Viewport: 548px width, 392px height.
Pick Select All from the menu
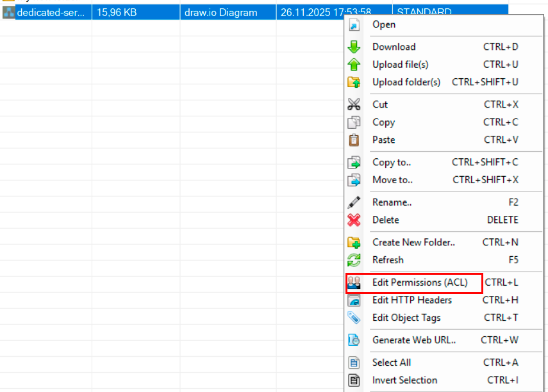pyautogui.click(x=392, y=363)
